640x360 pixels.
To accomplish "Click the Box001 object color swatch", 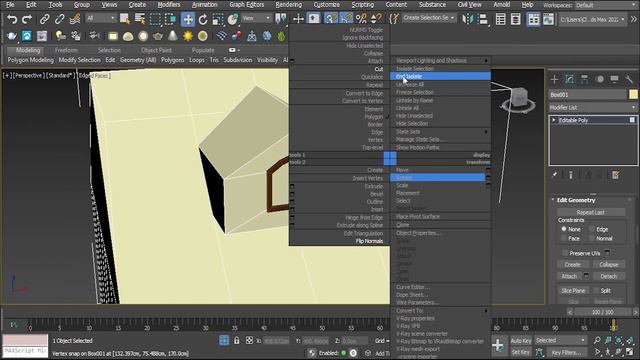I will pos(633,94).
